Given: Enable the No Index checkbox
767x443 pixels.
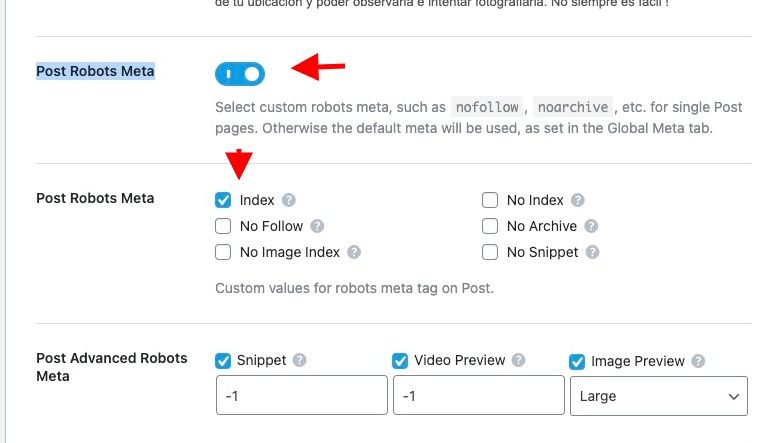Looking at the screenshot, I should pyautogui.click(x=490, y=200).
